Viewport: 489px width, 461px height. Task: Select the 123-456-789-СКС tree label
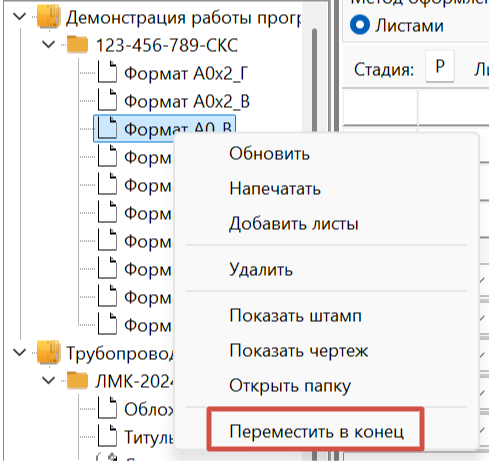(x=167, y=45)
